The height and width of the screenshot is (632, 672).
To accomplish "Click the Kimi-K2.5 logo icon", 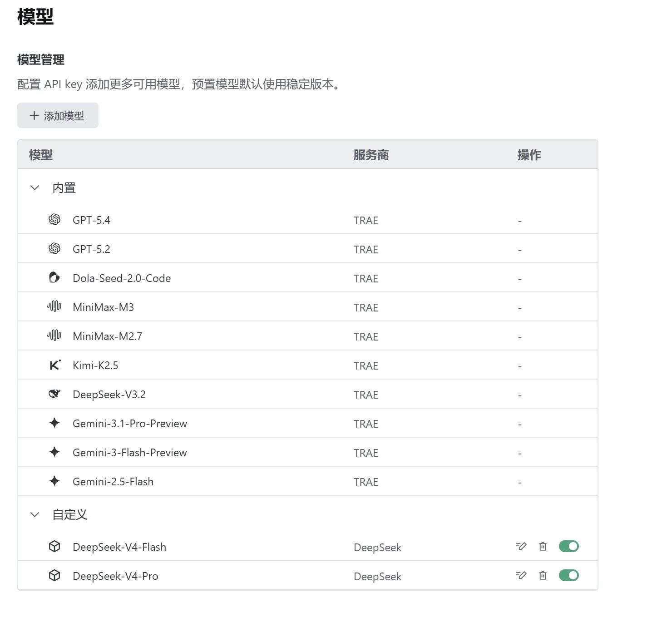I will (x=54, y=365).
